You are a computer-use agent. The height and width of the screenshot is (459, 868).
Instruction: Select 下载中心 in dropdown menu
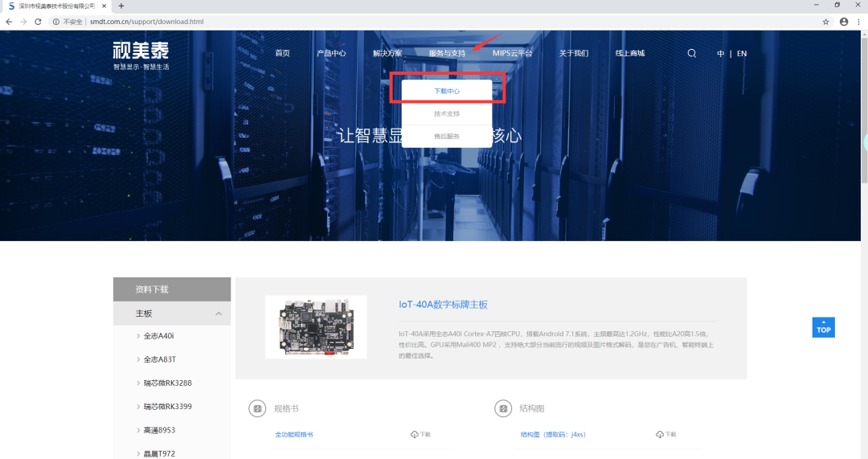point(447,91)
